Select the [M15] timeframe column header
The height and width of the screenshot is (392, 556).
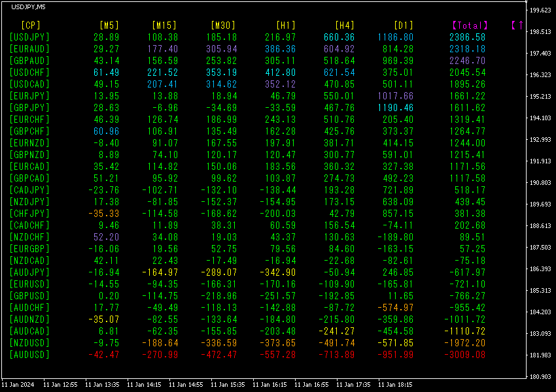click(164, 25)
